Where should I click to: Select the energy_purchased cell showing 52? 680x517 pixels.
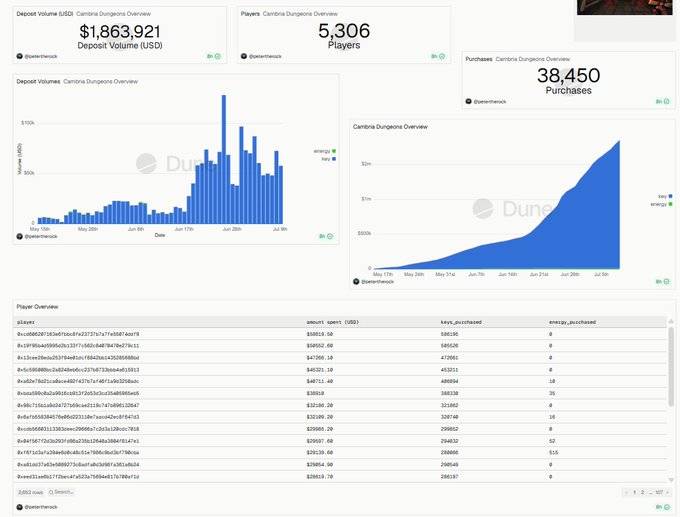tap(552, 441)
